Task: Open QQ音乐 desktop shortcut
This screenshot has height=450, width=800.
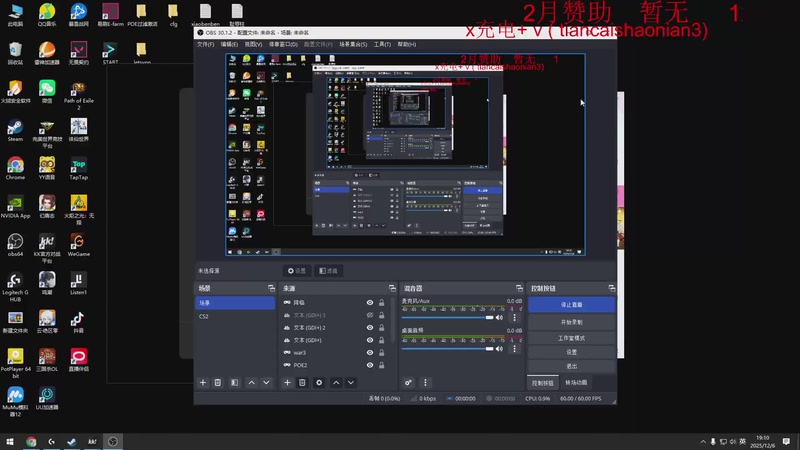Action: (46, 15)
